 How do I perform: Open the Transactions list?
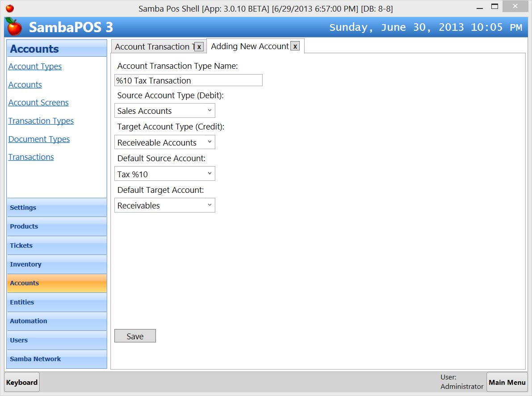[31, 157]
